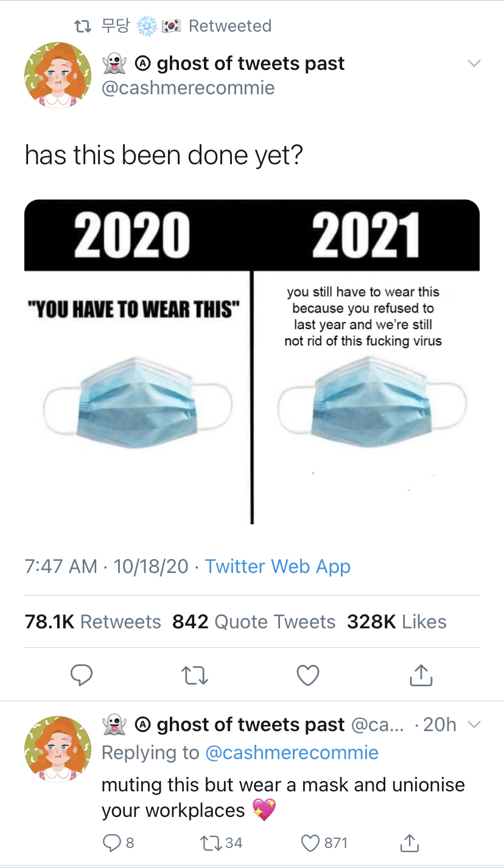Share the reply tweet about unionising

[x=409, y=842]
